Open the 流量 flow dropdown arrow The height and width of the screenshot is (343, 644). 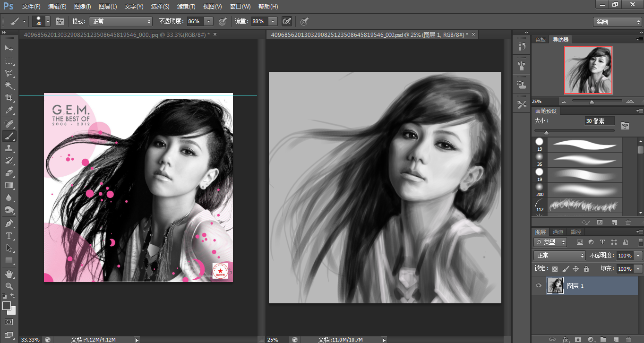pos(273,21)
